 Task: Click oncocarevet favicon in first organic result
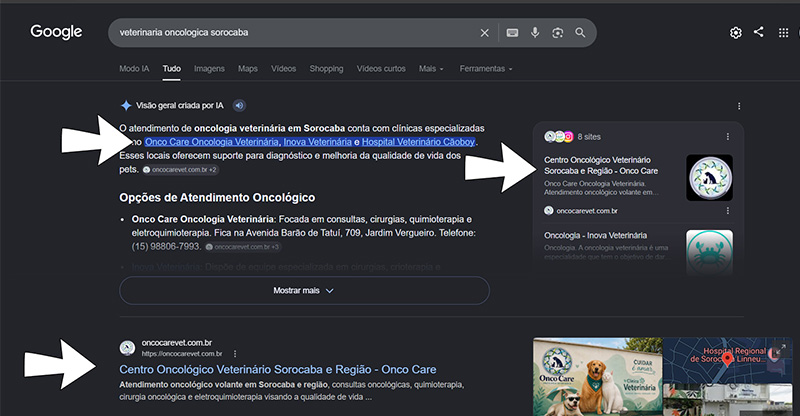[x=127, y=348]
